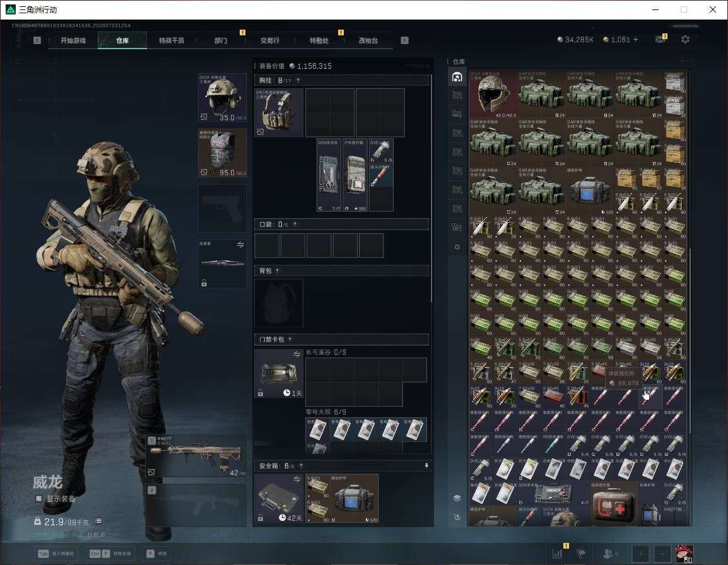
Task: Swap the safe box using the arrows icon
Action: tap(296, 479)
